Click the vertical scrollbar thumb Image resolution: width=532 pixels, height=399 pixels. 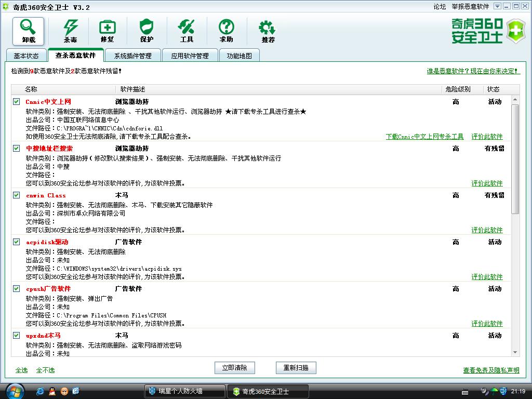515,159
